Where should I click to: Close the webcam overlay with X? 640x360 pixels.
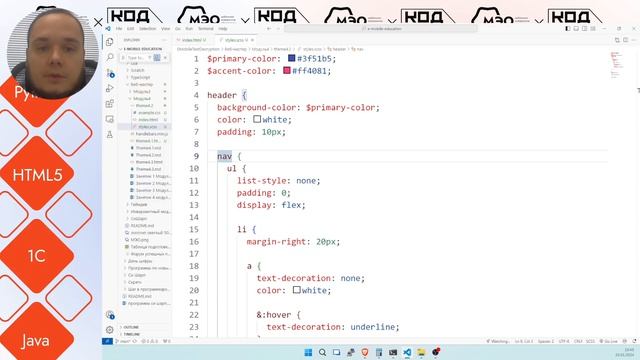pyautogui.click(x=98, y=22)
